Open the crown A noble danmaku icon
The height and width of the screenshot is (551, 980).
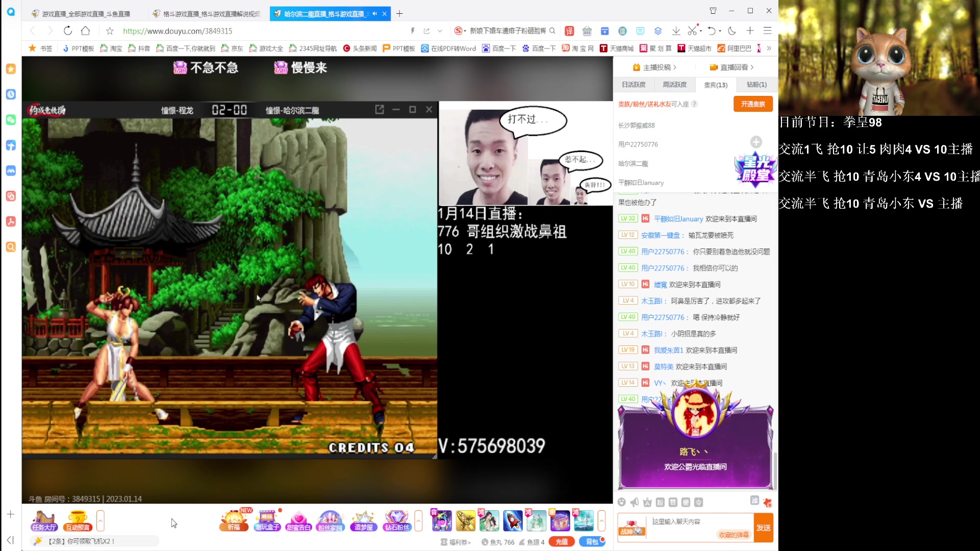pyautogui.click(x=647, y=503)
